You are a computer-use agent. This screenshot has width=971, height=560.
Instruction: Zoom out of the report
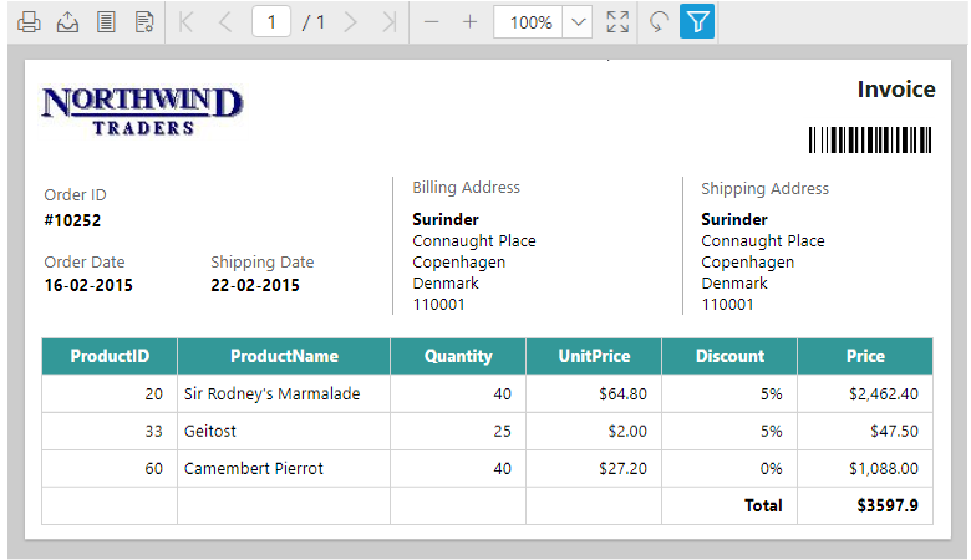point(431,21)
